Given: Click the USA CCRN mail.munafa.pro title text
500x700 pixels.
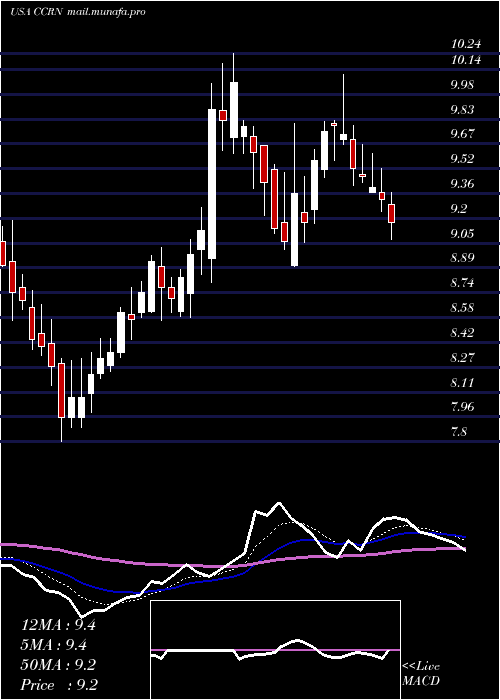Looking at the screenshot, I should [x=78, y=12].
